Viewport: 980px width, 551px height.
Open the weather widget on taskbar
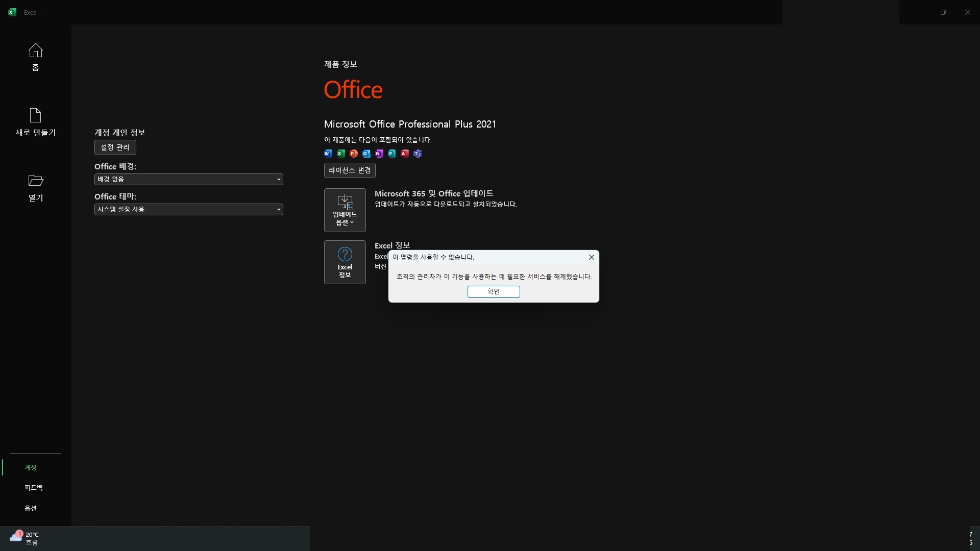(x=24, y=538)
